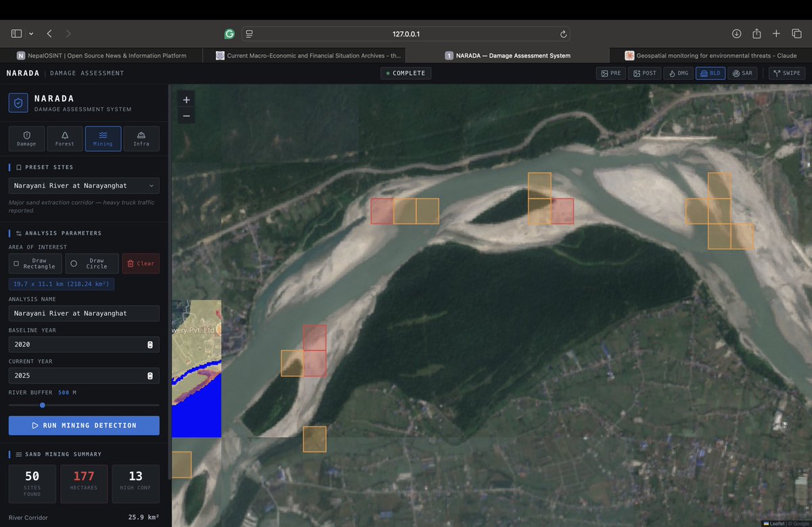Image resolution: width=812 pixels, height=527 pixels.
Task: Toggle the SAR radar layer
Action: point(742,73)
